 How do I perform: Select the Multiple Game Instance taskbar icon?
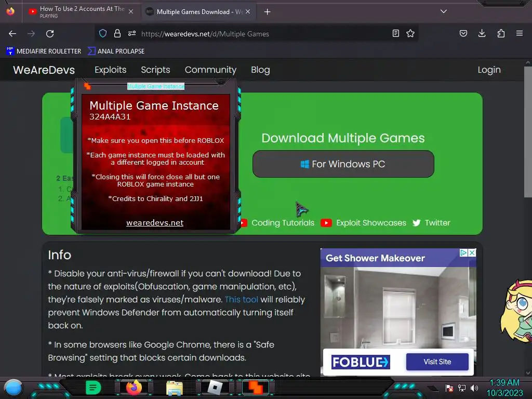[256, 388]
